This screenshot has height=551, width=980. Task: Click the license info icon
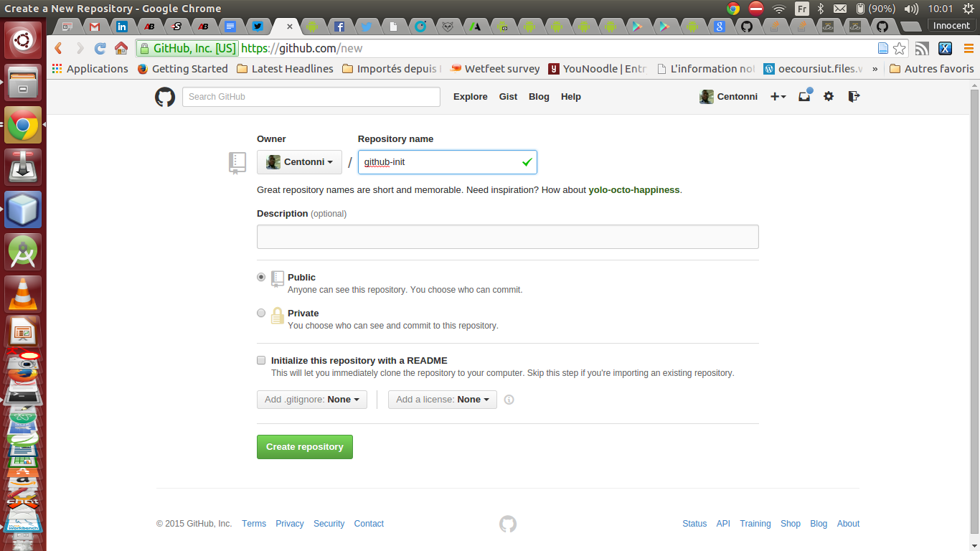[509, 400]
